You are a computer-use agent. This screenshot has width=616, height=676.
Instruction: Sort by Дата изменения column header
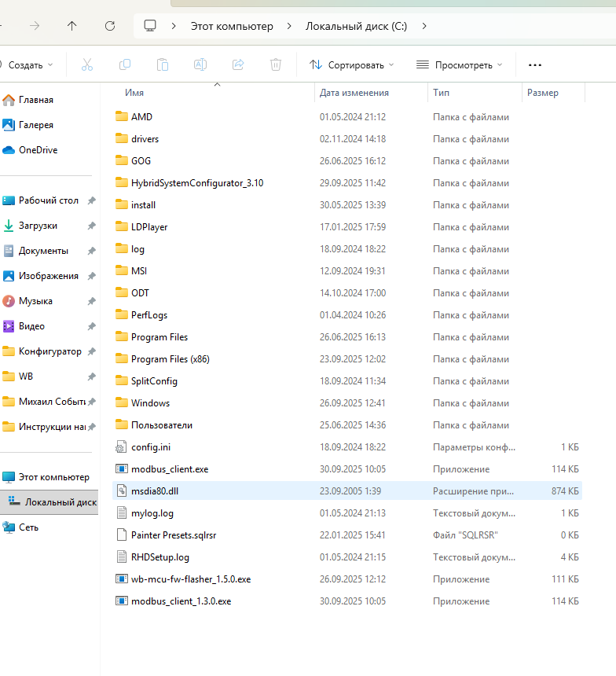(x=354, y=93)
